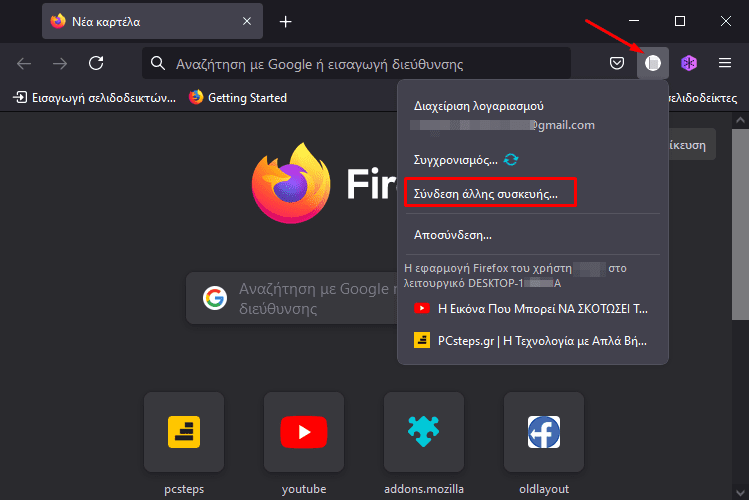Select the Νέα καρτέλα tab
This screenshot has height=500, width=749.
tap(152, 21)
